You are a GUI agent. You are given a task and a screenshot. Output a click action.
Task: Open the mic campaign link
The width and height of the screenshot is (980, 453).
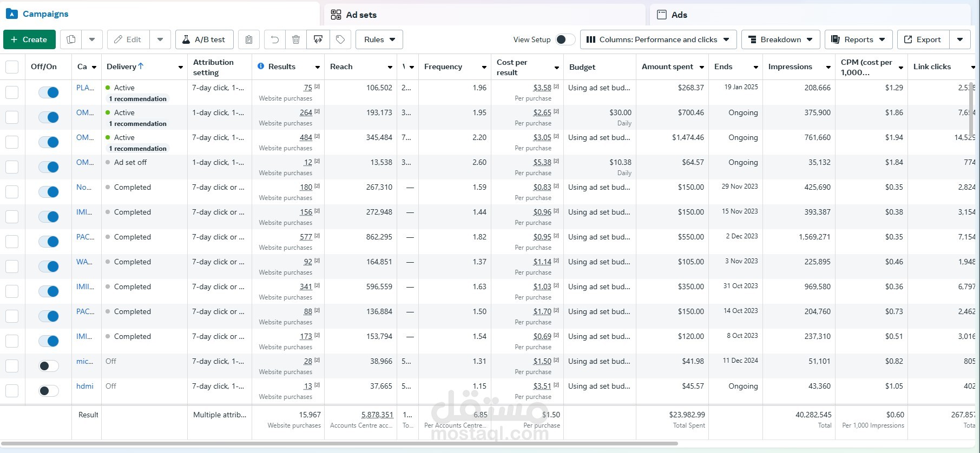click(x=84, y=361)
